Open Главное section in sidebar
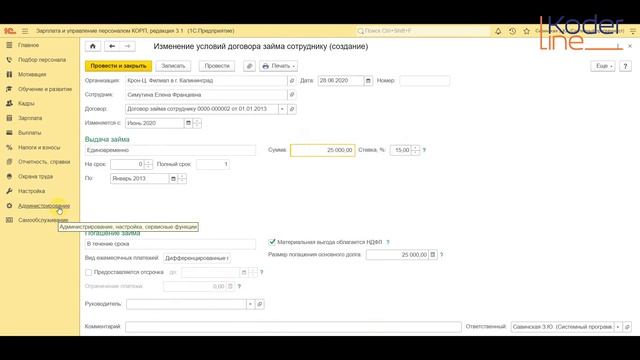The height and width of the screenshot is (360, 640). pyautogui.click(x=29, y=45)
